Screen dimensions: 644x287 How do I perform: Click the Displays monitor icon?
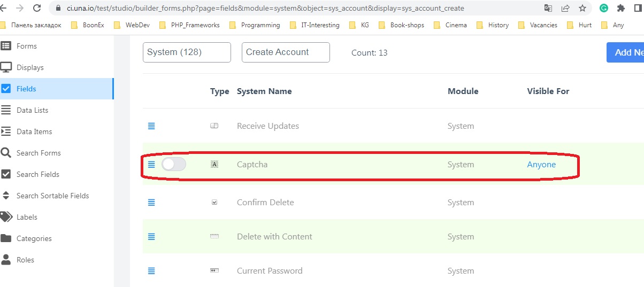pos(6,67)
